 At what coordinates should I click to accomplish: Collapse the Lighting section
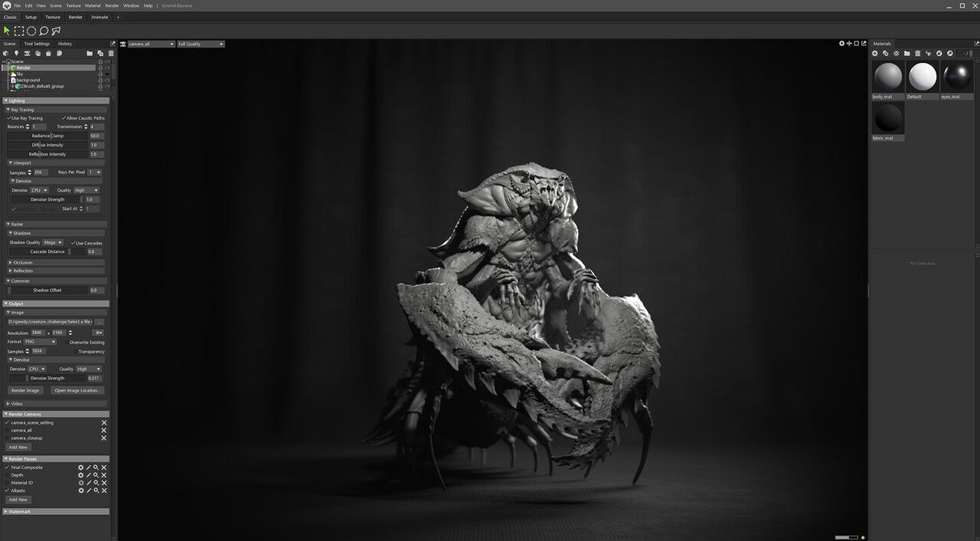pos(56,100)
